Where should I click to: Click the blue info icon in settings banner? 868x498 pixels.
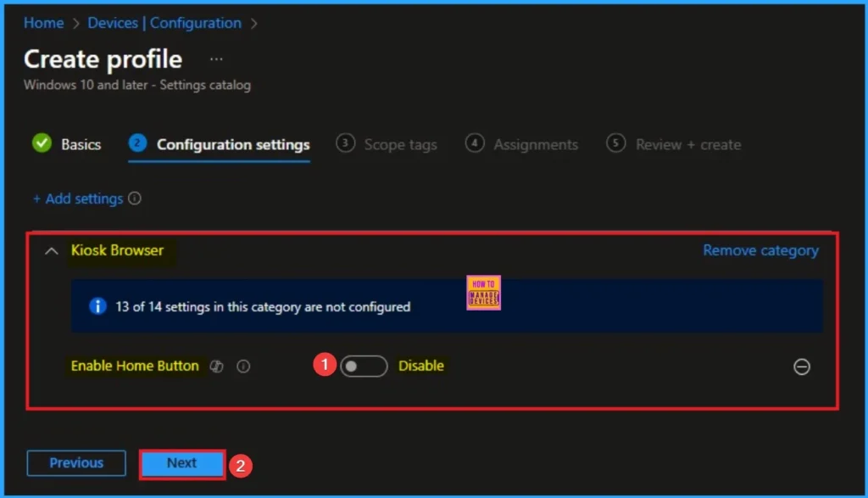coord(97,306)
